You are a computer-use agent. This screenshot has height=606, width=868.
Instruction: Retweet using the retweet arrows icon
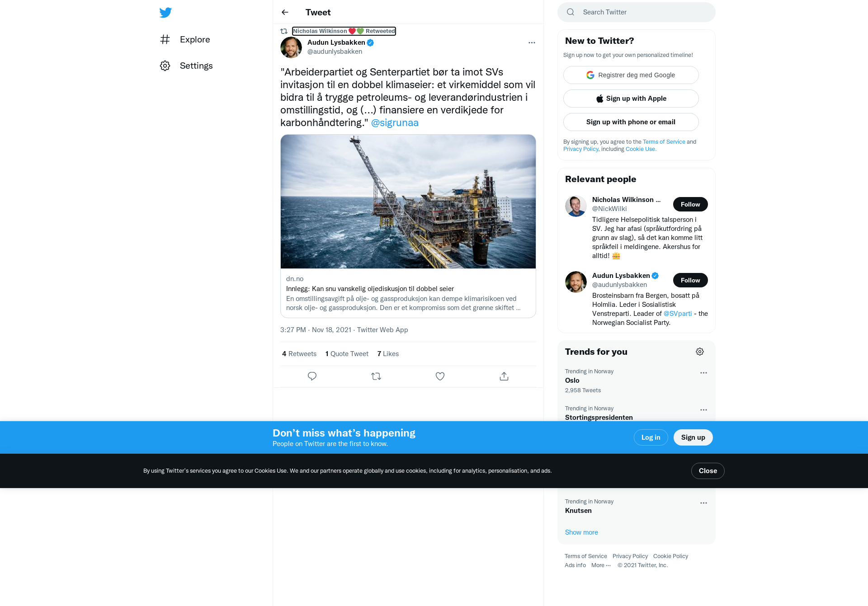376,376
